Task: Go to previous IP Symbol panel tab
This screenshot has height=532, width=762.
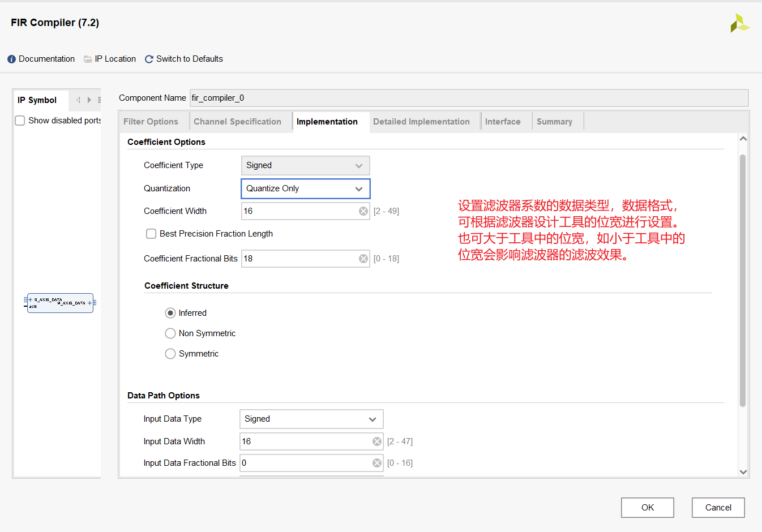Action: click(x=79, y=100)
